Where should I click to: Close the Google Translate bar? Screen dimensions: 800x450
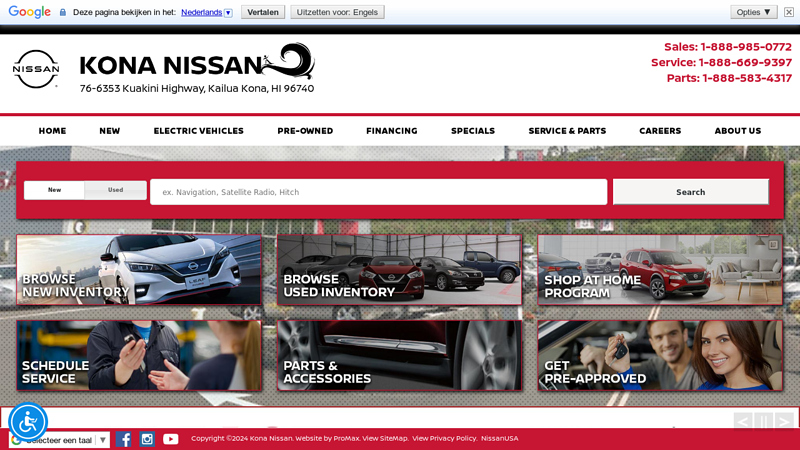789,12
